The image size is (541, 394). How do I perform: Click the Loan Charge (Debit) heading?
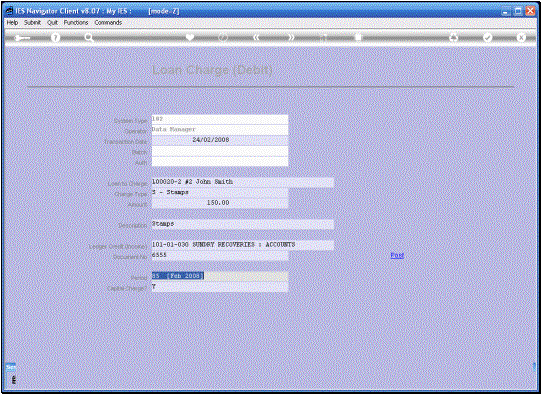click(x=212, y=70)
